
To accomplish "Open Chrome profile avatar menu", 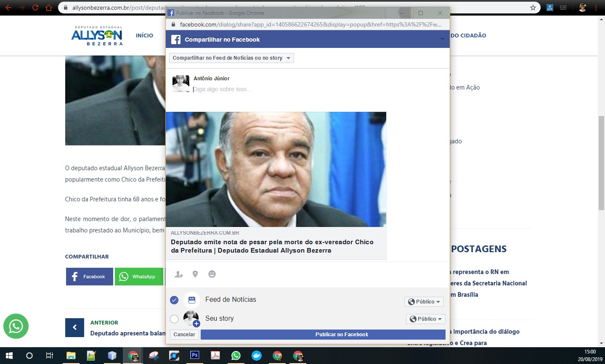I will [582, 8].
